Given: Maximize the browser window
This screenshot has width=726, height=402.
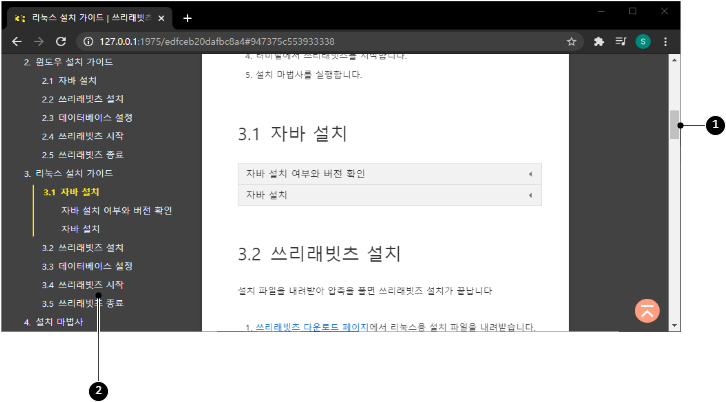Looking at the screenshot, I should click(x=632, y=11).
